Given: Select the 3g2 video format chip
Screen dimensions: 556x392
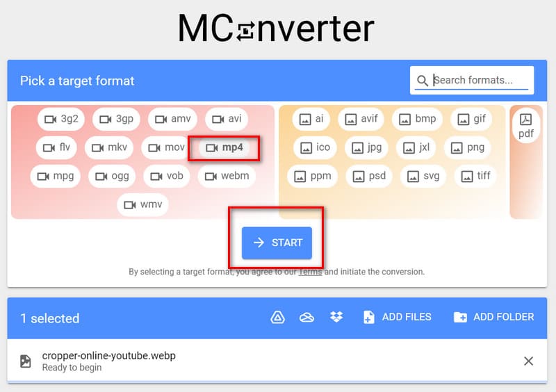Looking at the screenshot, I should [x=61, y=119].
